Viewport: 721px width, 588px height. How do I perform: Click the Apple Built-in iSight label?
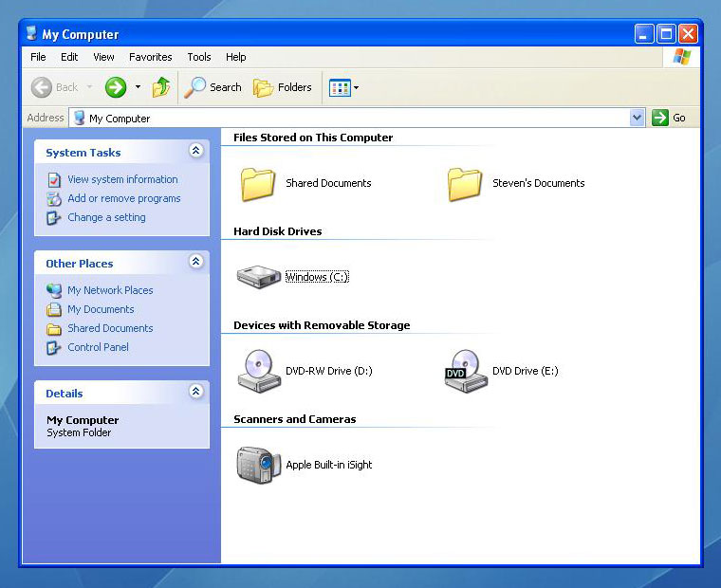pyautogui.click(x=329, y=465)
